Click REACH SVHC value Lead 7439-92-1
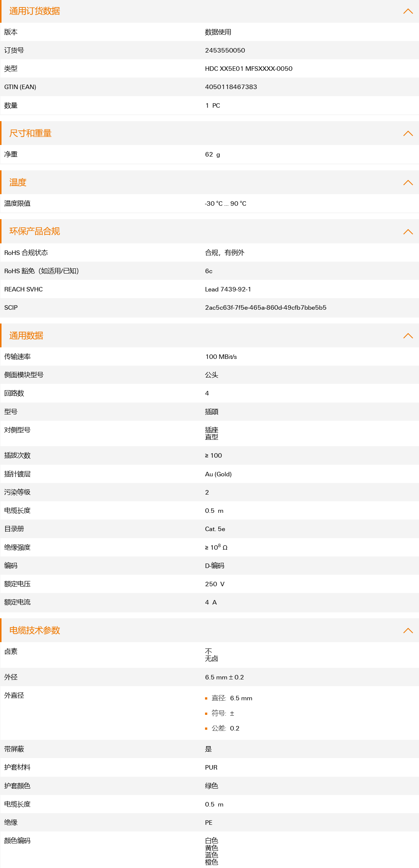Screen dimensions: 419x868 pyautogui.click(x=228, y=289)
